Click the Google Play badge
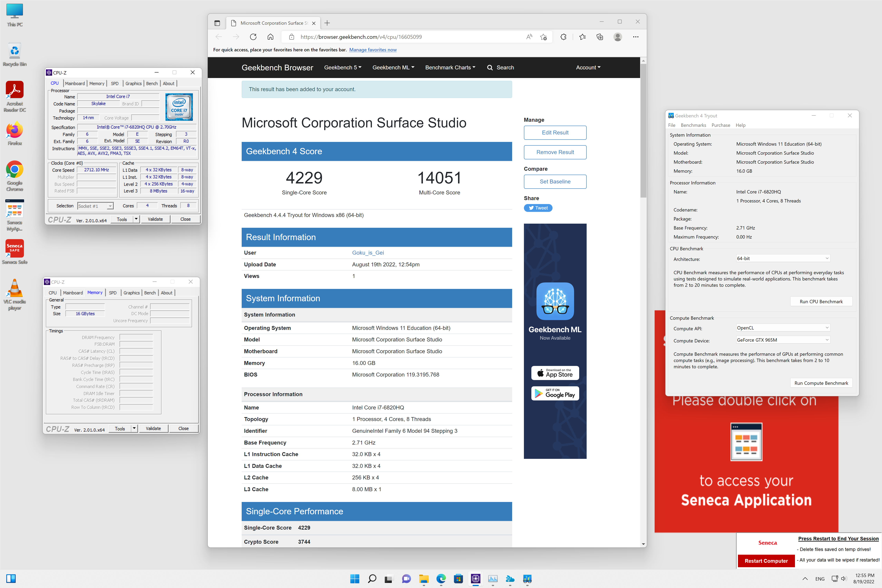This screenshot has width=882, height=588. [555, 393]
